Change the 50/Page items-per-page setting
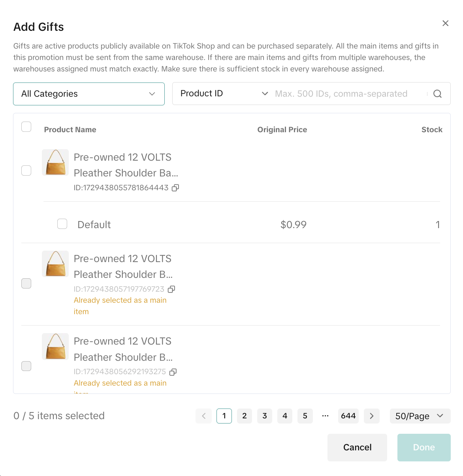This screenshot has height=476, width=463. [x=420, y=416]
